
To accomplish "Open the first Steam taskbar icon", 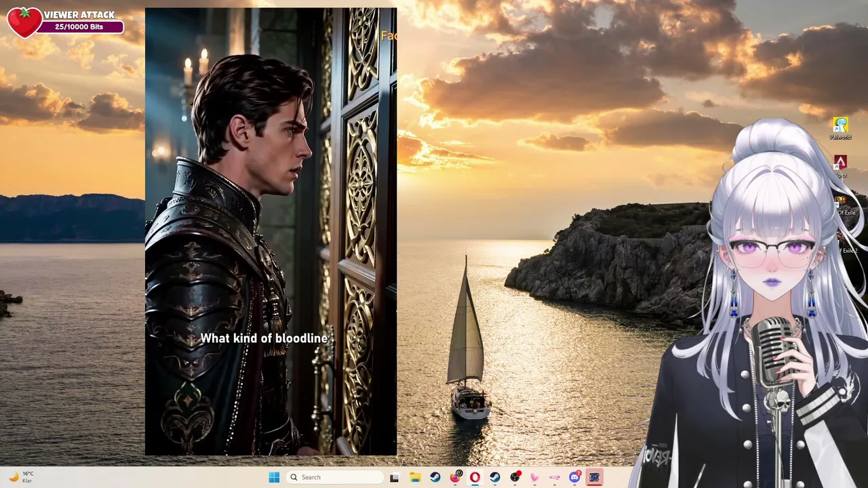I will (435, 477).
